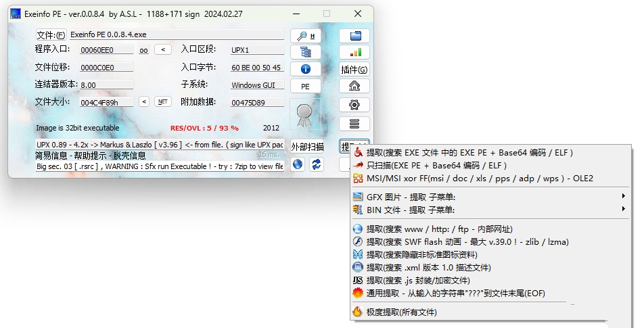
Task: Click the fire icon beside 通用提取
Action: (x=358, y=293)
